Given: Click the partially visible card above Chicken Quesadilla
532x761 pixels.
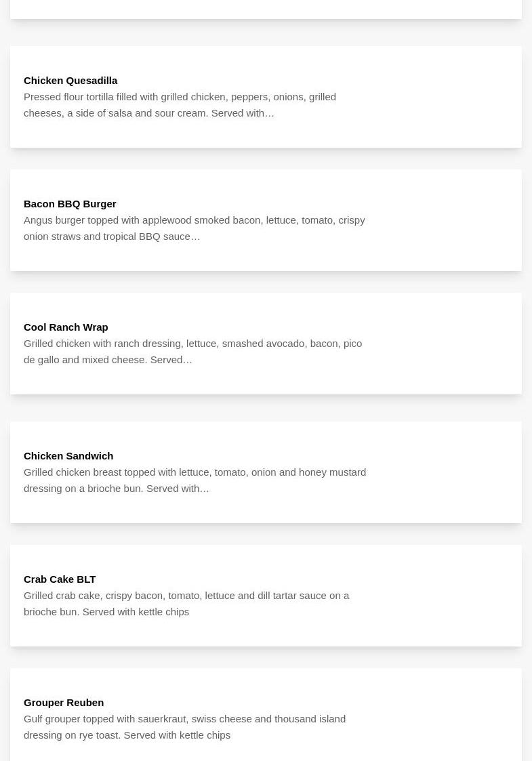Looking at the screenshot, I should point(266,9).
